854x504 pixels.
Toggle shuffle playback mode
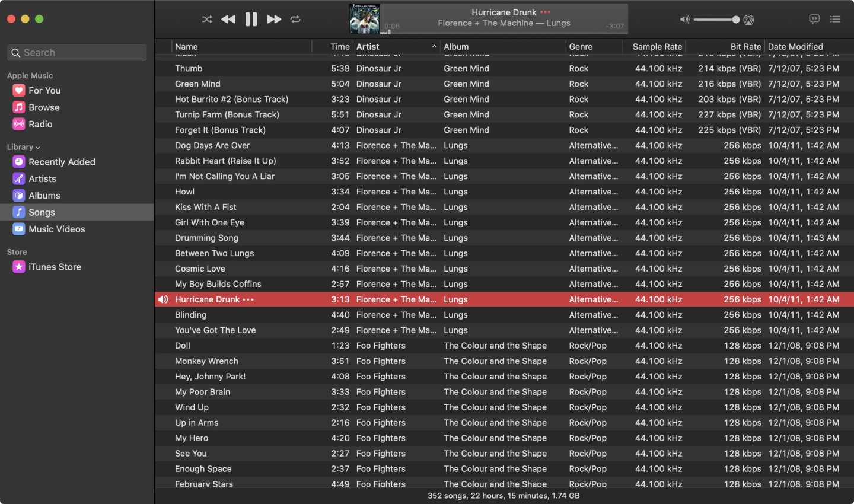(207, 20)
